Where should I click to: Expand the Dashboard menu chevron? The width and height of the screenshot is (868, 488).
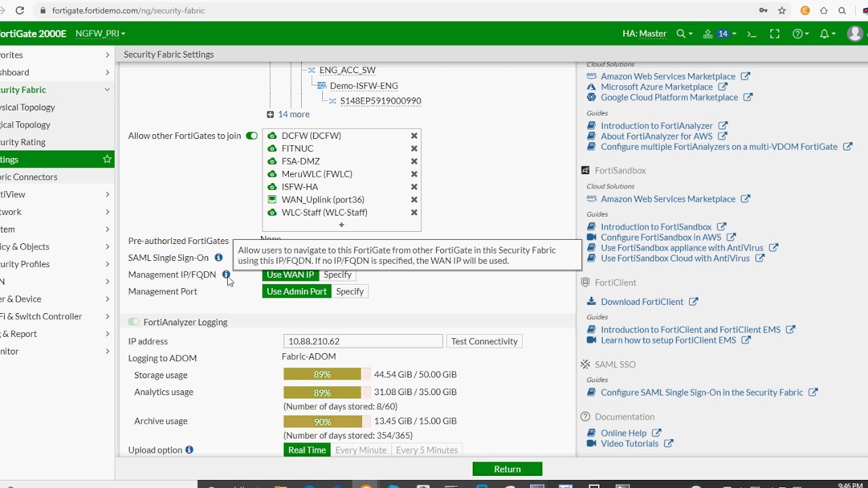tap(107, 73)
